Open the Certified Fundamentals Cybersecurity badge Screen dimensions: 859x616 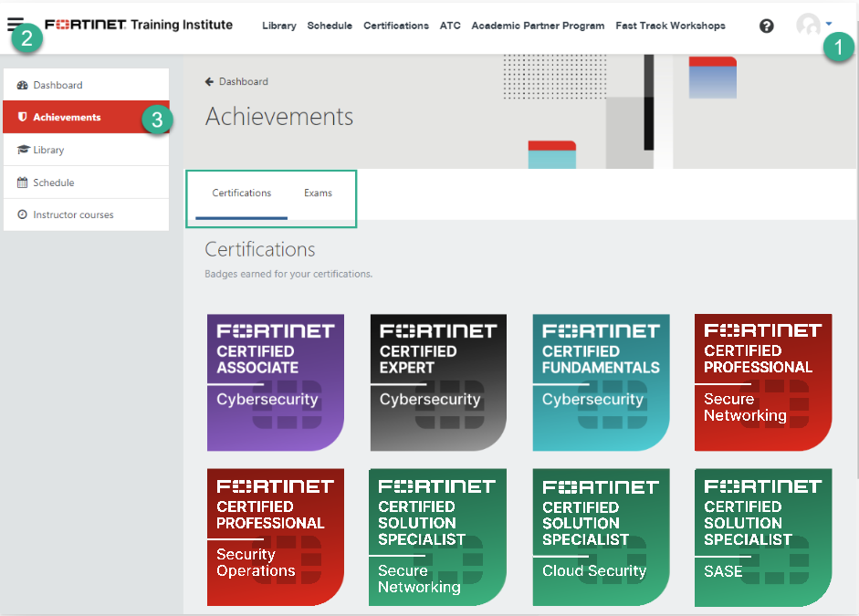(601, 382)
